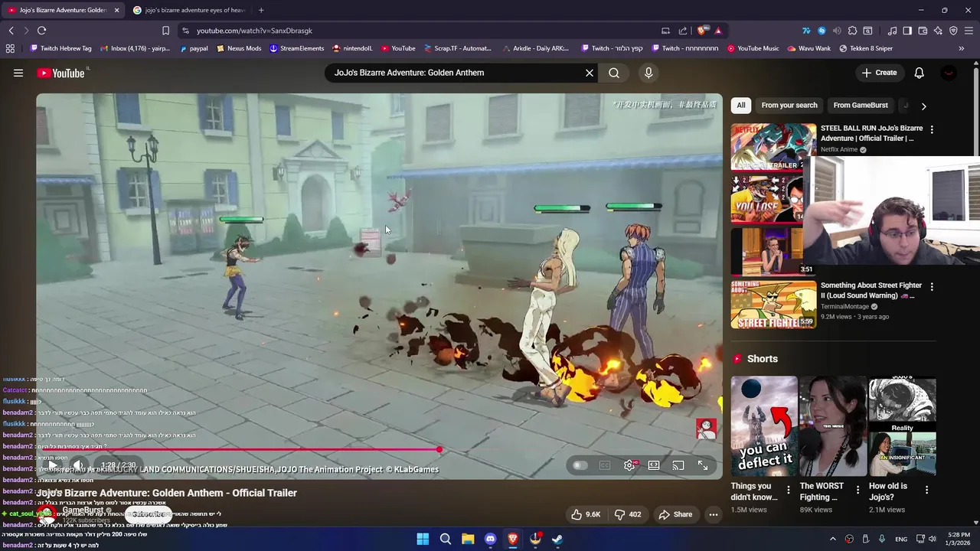The height and width of the screenshot is (551, 980).
Task: Open the YouTube Music bookmark
Action: (753, 48)
